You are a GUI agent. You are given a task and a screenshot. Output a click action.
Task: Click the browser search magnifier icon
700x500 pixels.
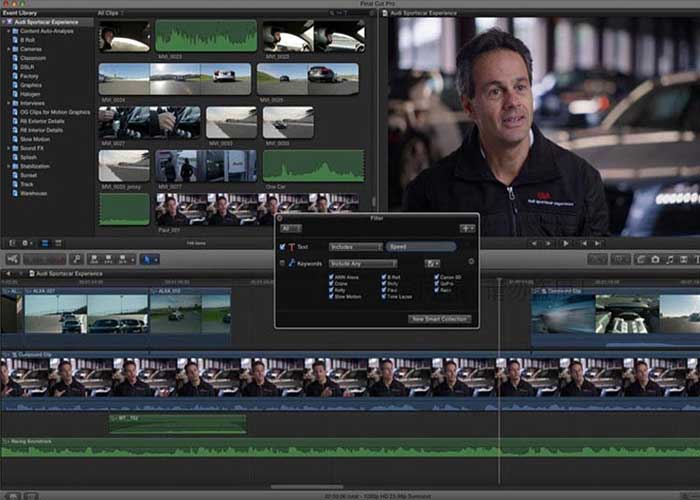(333, 13)
